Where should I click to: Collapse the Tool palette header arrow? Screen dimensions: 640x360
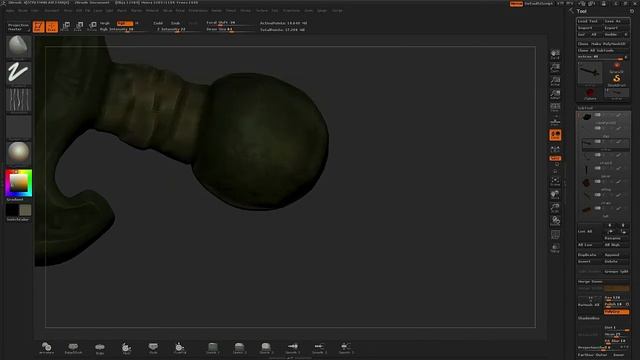[x=571, y=11]
